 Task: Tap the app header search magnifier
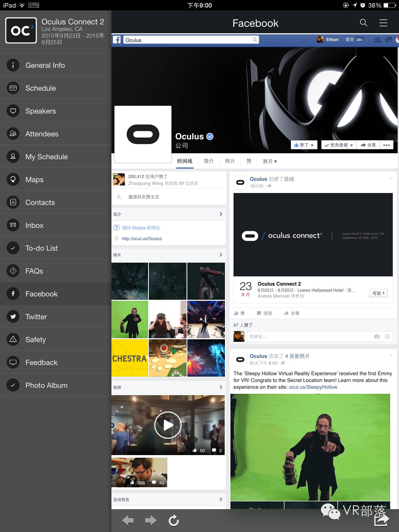pyautogui.click(x=363, y=23)
